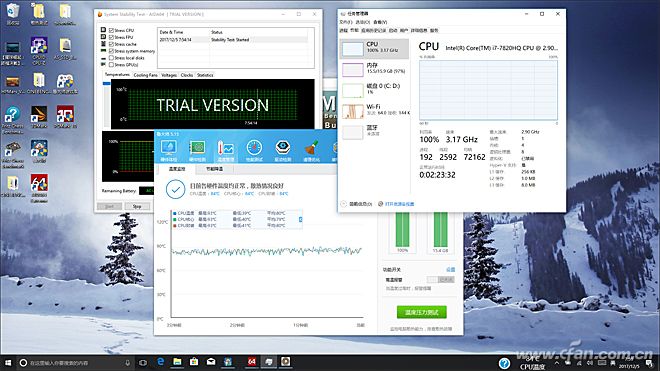Select CPU in Task Manager sidebar
This screenshot has width=660, height=371.
coord(374,49)
